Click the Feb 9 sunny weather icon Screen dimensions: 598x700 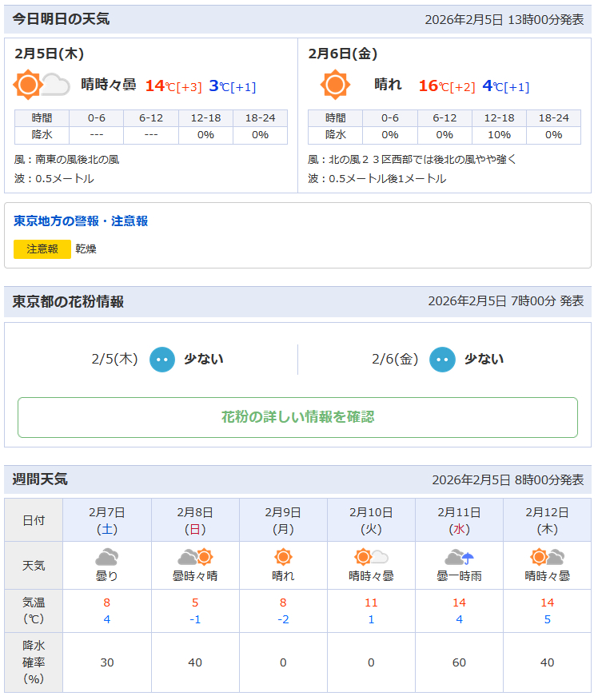point(283,558)
